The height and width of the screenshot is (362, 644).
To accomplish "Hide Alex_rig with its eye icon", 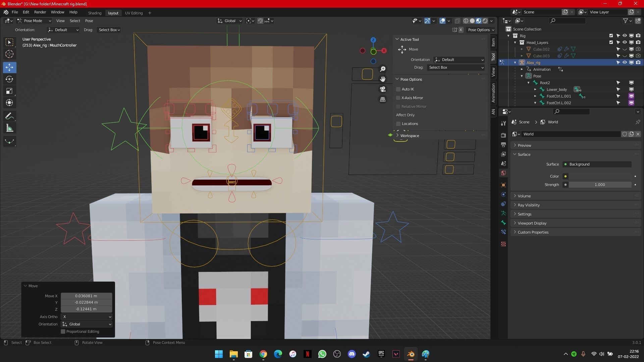I will coord(625,63).
